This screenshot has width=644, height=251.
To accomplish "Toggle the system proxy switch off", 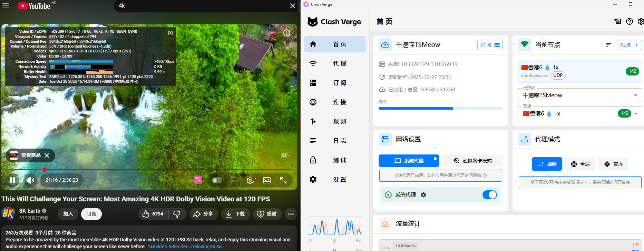I will pyautogui.click(x=489, y=195).
